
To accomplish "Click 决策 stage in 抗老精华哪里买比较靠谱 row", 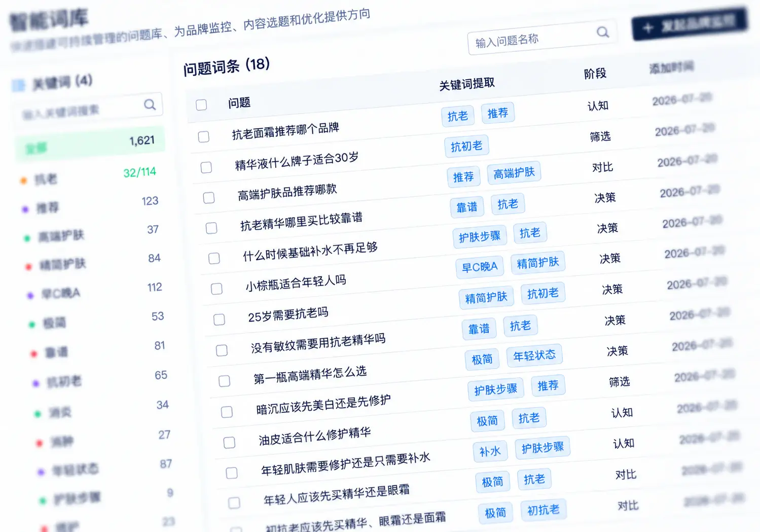I will click(605, 198).
